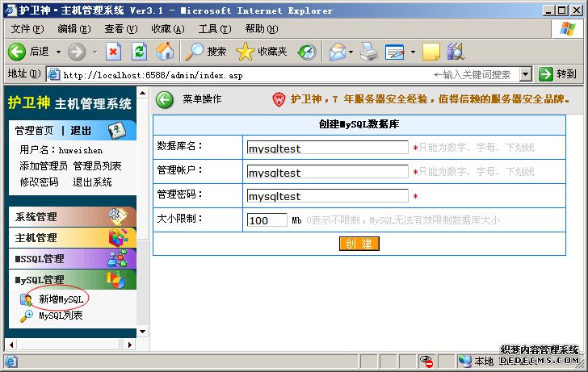Click the Edit page toolbar icon
This screenshot has height=372, width=588.
pyautogui.click(x=395, y=52)
